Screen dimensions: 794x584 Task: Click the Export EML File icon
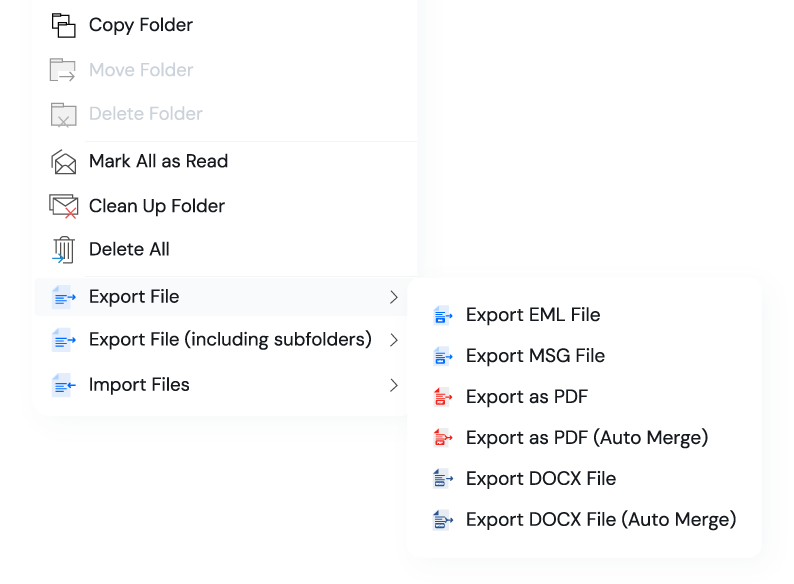click(443, 316)
